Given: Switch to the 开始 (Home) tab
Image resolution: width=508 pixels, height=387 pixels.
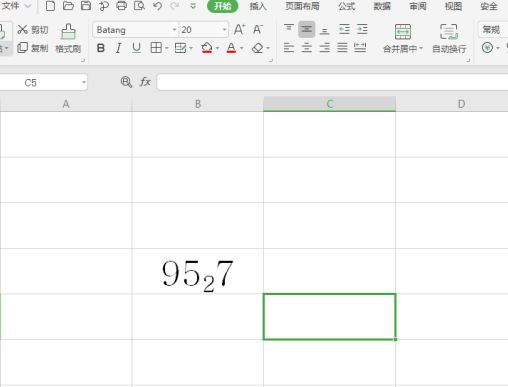Looking at the screenshot, I should point(223,6).
